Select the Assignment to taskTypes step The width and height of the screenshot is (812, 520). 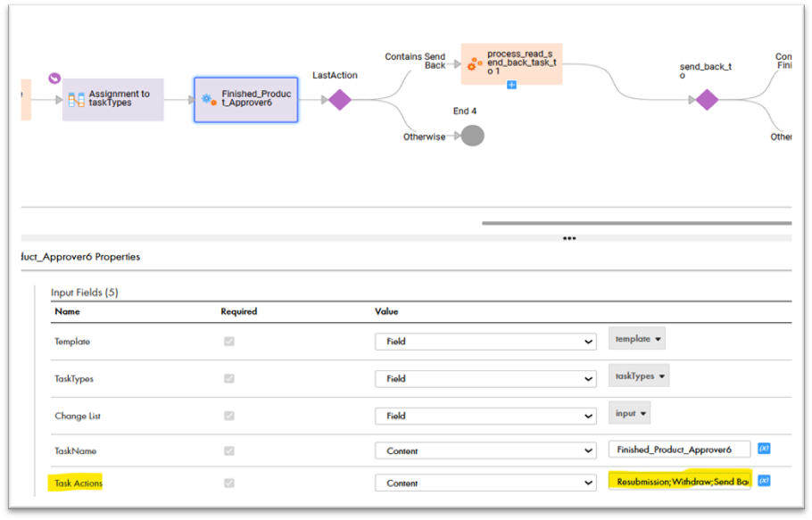pos(113,99)
